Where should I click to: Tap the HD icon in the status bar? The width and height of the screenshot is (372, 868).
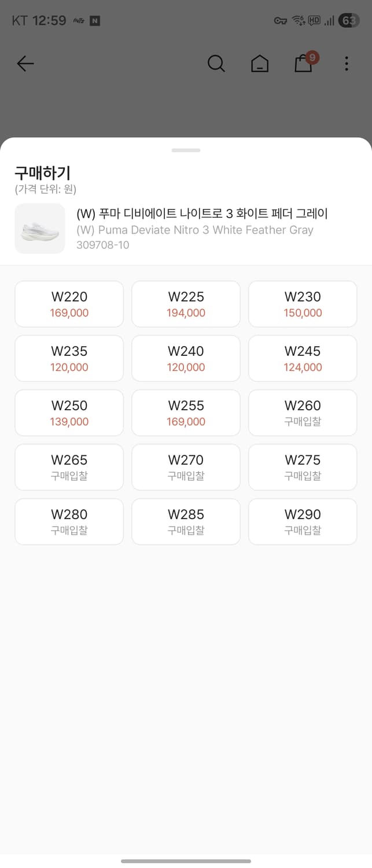[x=314, y=19]
